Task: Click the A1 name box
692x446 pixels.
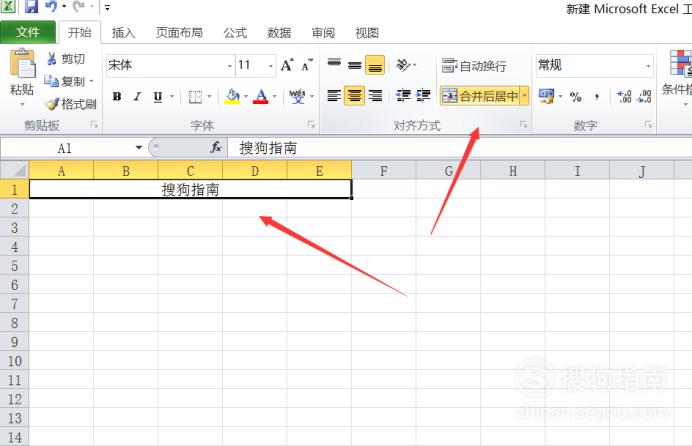Action: click(66, 148)
